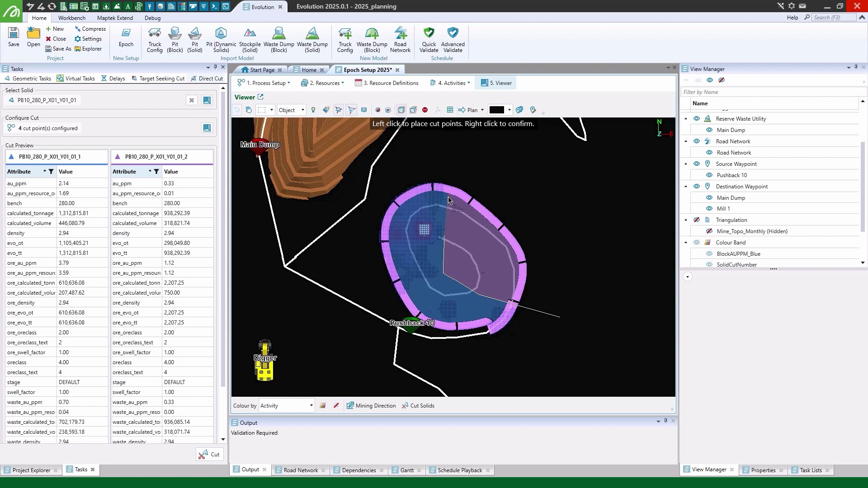Clear the selected solid with X
The image size is (868, 488).
[x=192, y=100]
